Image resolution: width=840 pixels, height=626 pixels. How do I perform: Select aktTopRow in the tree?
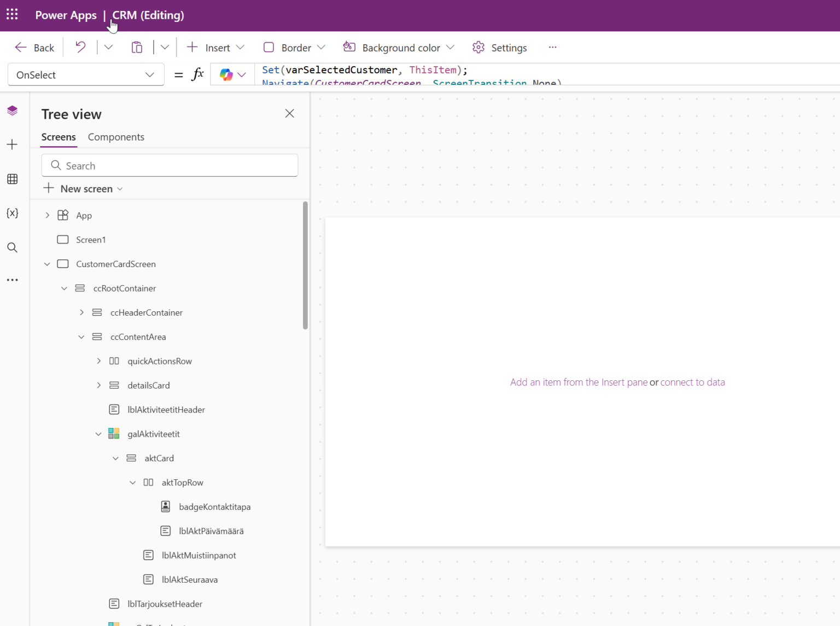click(x=182, y=483)
